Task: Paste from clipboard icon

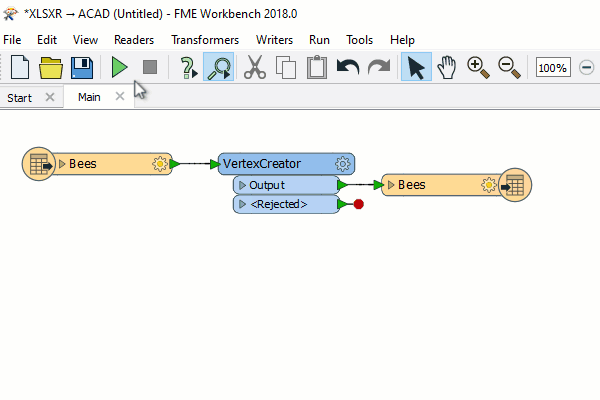Action: (317, 67)
